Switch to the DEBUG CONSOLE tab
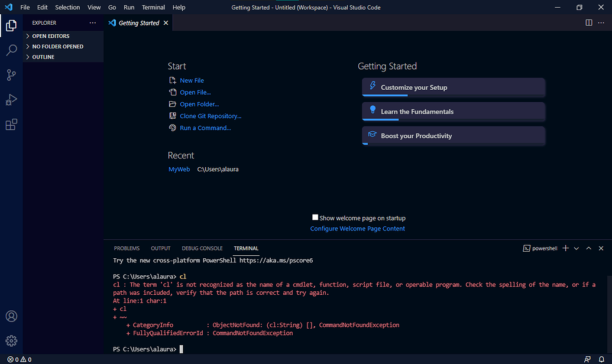Image resolution: width=612 pixels, height=364 pixels. (202, 248)
